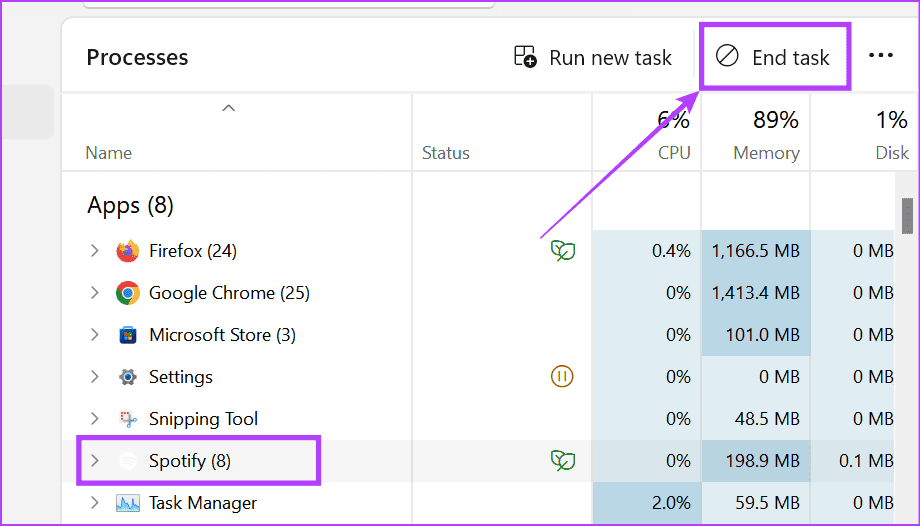Click the Google Chrome app icon
Viewport: 920px width, 526px height.
coord(127,293)
